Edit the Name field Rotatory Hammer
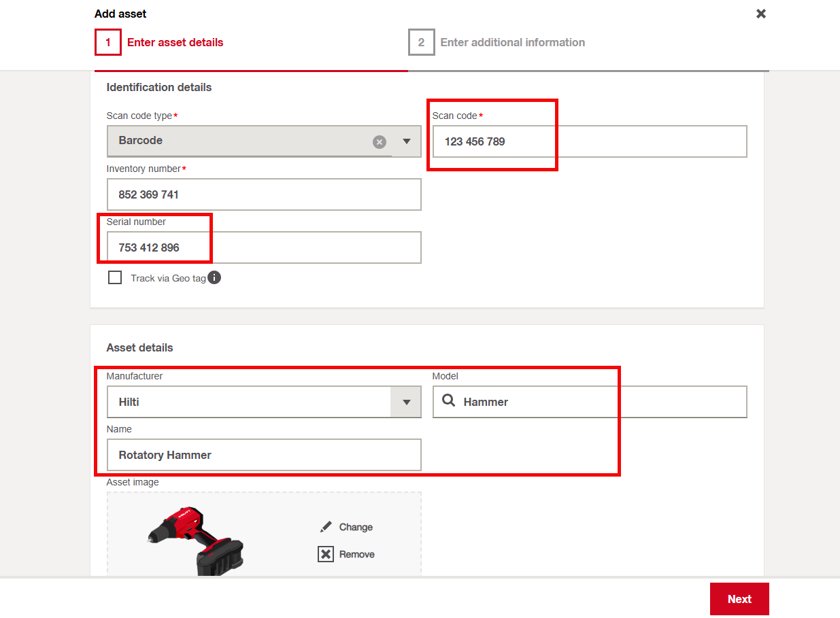This screenshot has height=618, width=840. coord(264,455)
